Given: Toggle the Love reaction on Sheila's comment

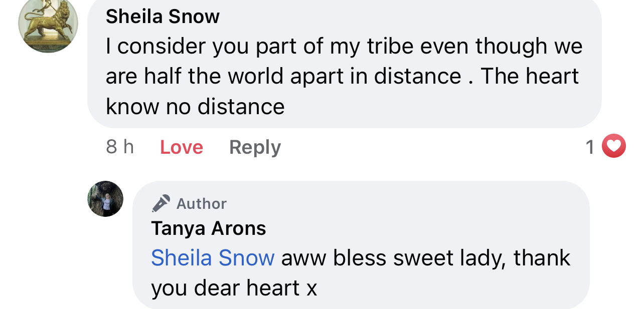Looking at the screenshot, I should (182, 147).
